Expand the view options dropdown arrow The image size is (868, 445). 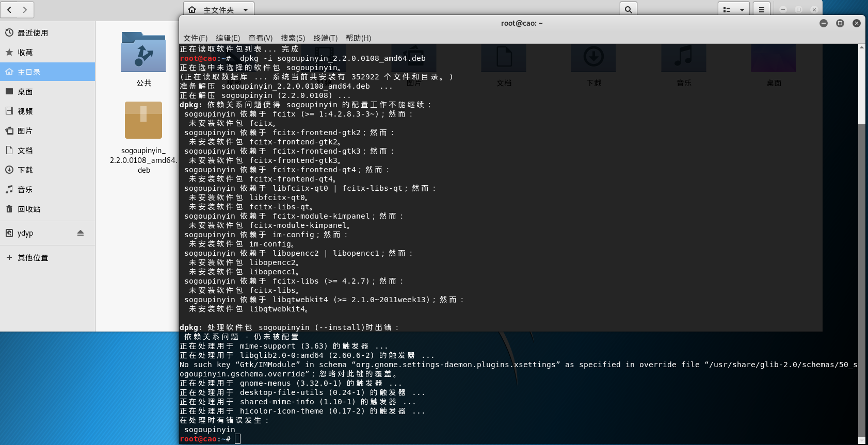742,9
